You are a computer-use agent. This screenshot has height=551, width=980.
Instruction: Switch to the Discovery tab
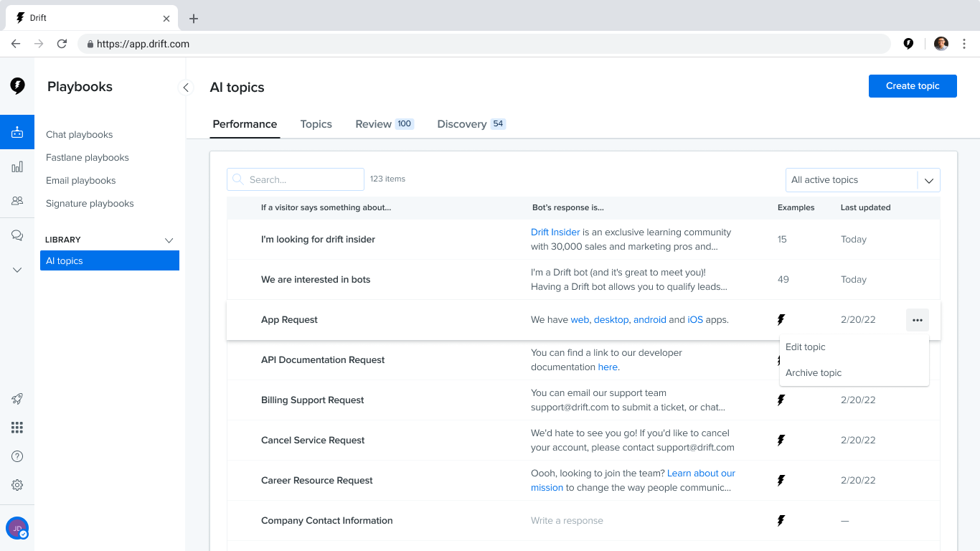coord(471,124)
